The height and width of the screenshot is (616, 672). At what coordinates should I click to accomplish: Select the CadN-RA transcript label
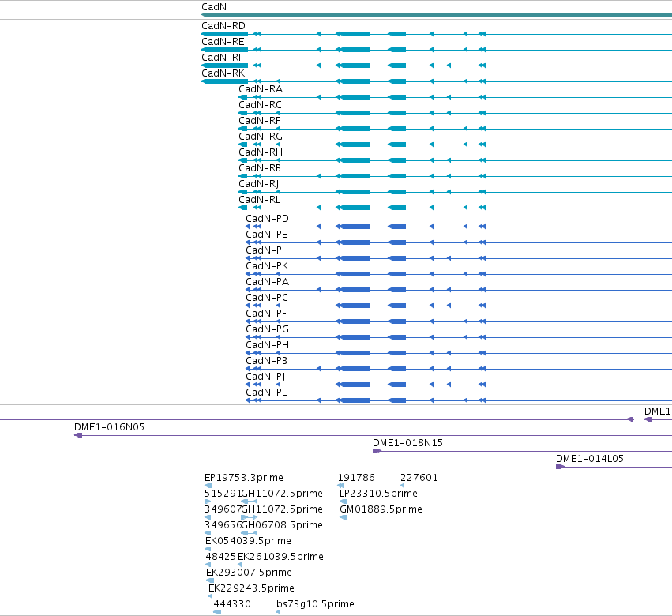261,89
